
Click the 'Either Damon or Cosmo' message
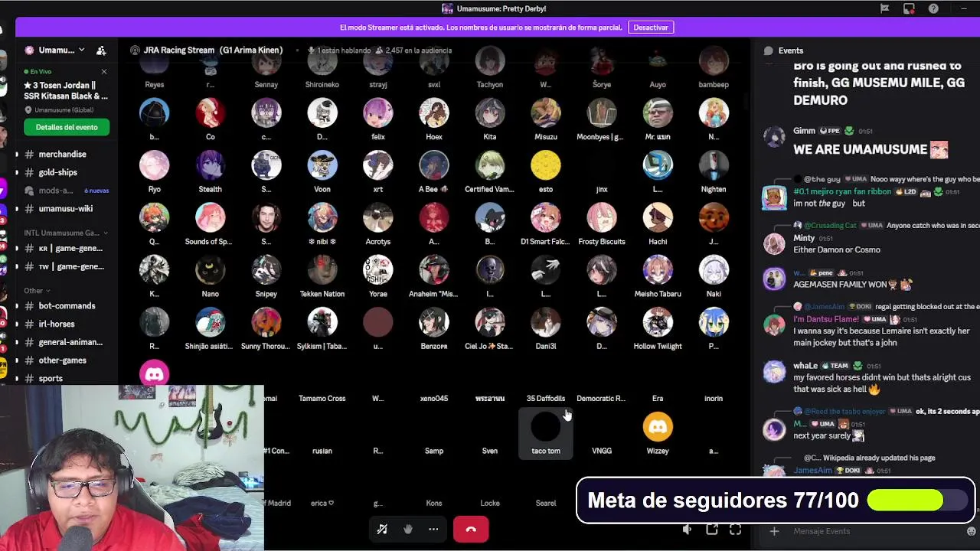coord(837,250)
